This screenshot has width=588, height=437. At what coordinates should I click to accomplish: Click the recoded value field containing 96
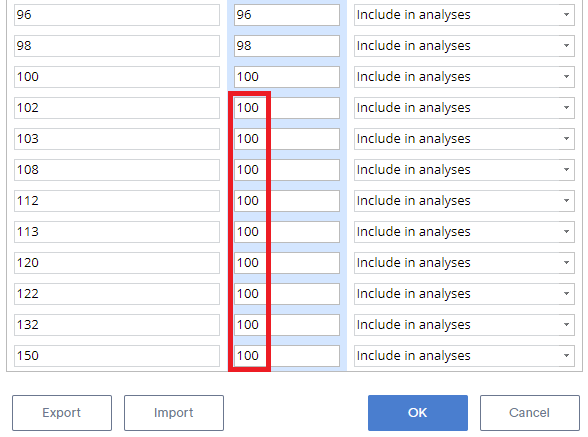pos(287,15)
